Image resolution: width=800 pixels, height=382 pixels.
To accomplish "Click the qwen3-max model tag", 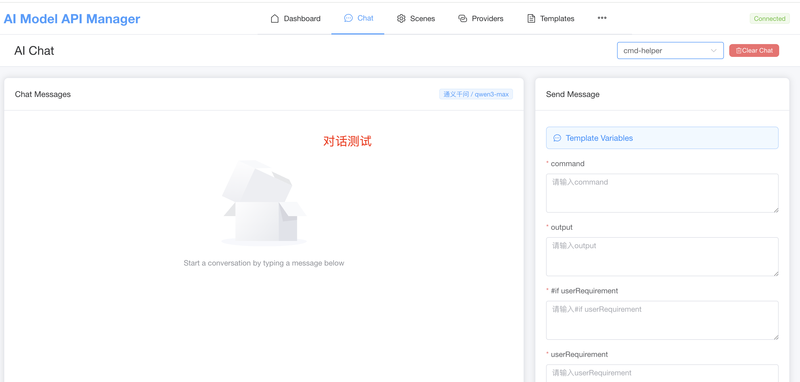I will (x=476, y=94).
